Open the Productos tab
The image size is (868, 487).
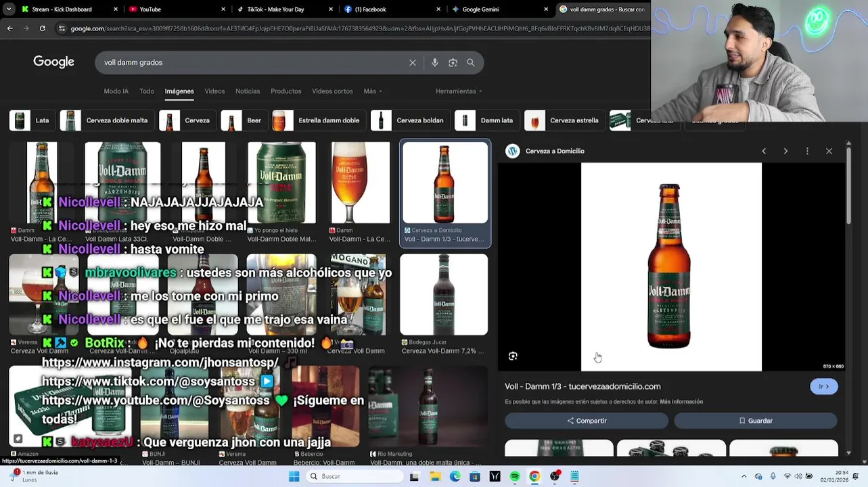click(x=286, y=91)
